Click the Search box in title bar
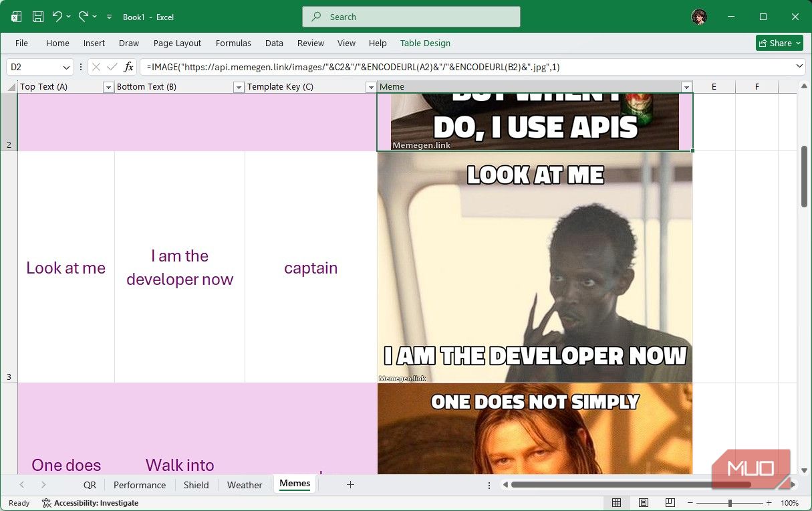Screen dimensions: 812x511 pyautogui.click(x=411, y=17)
